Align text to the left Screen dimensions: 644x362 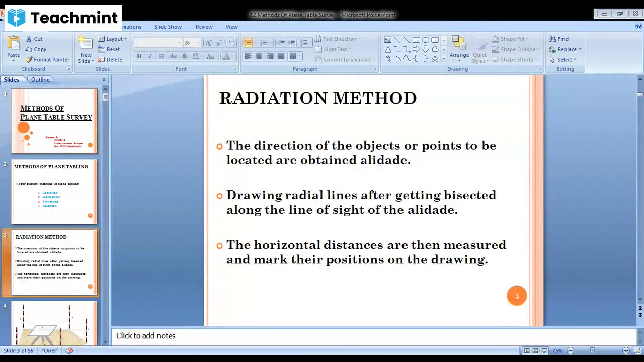[x=248, y=56]
